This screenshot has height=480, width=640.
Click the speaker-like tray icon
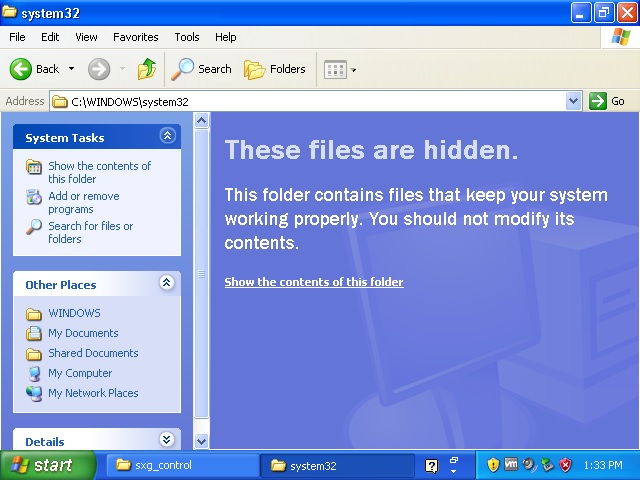point(529,464)
